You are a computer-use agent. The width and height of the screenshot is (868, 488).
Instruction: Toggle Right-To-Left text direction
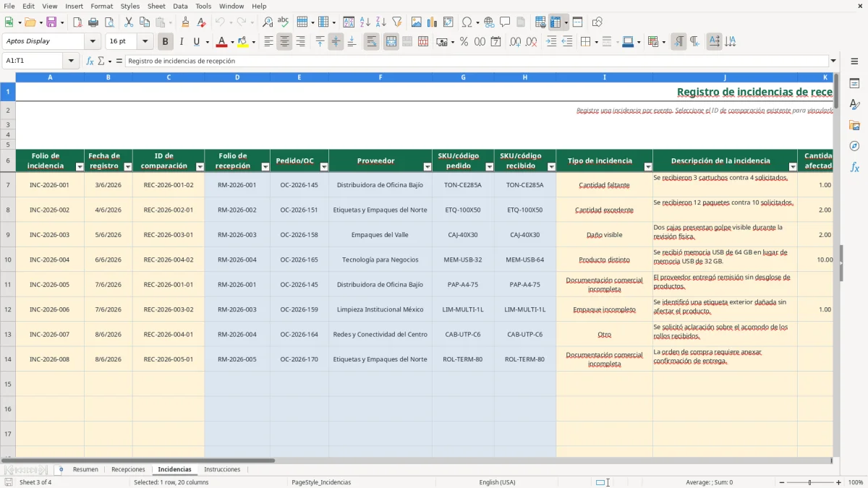coord(694,42)
